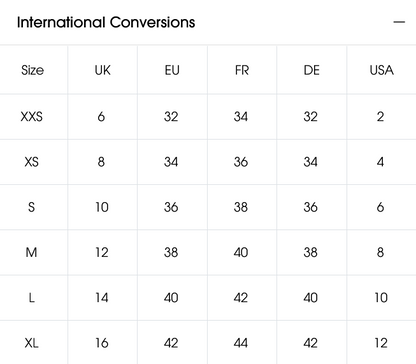The width and height of the screenshot is (416, 364).
Task: Click the Size column header
Action: pos(32,70)
